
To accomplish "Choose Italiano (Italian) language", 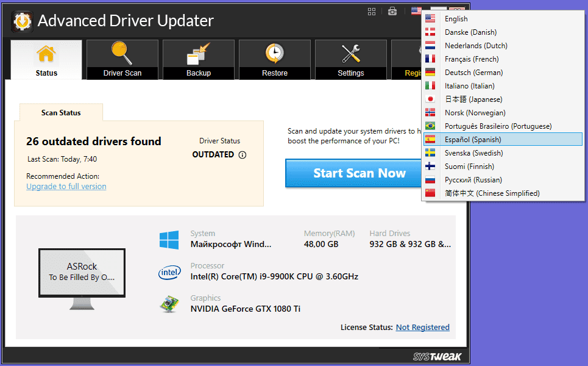I will 503,86.
